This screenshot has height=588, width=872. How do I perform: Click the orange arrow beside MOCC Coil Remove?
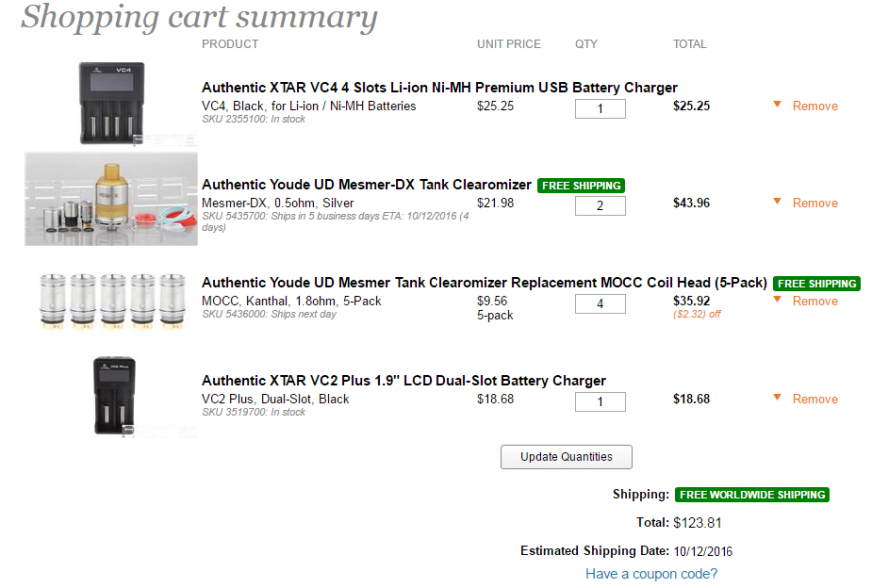777,300
